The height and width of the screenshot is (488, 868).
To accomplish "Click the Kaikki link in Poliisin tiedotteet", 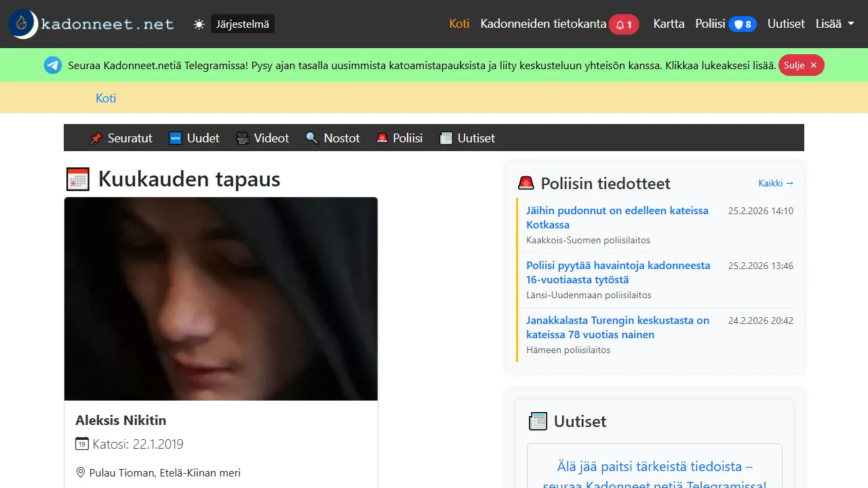I will click(775, 182).
